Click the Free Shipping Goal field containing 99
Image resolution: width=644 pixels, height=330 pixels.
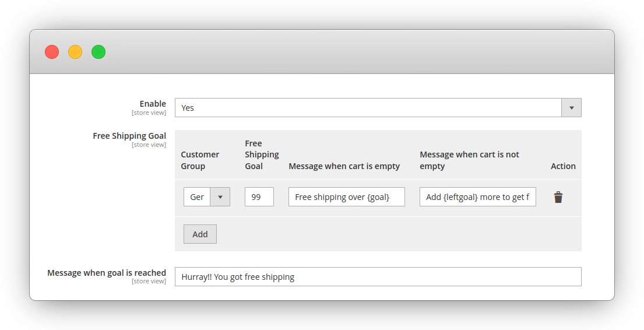[259, 197]
